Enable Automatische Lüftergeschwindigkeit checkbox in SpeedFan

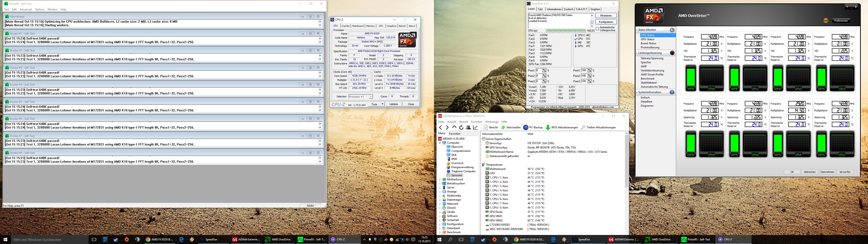(597, 29)
